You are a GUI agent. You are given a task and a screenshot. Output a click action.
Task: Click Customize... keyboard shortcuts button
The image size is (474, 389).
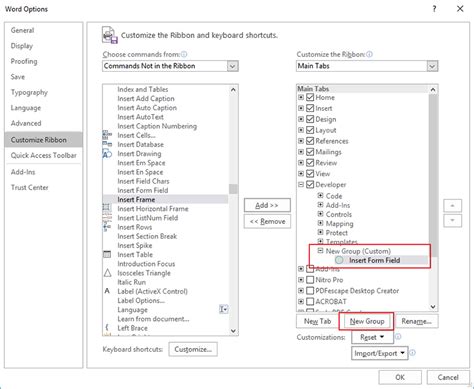pyautogui.click(x=193, y=349)
